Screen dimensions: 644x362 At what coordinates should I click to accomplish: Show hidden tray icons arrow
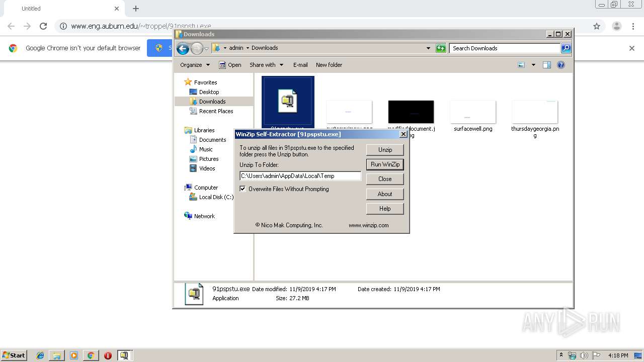pos(561,355)
